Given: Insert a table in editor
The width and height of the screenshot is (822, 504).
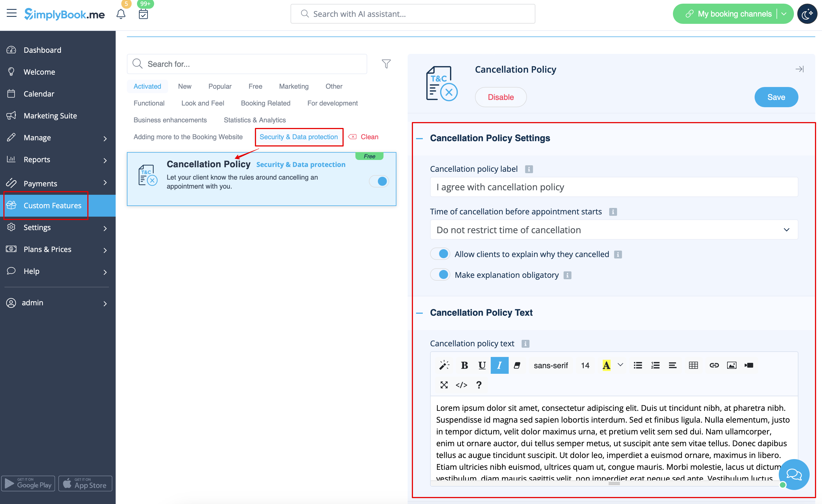Looking at the screenshot, I should point(693,365).
